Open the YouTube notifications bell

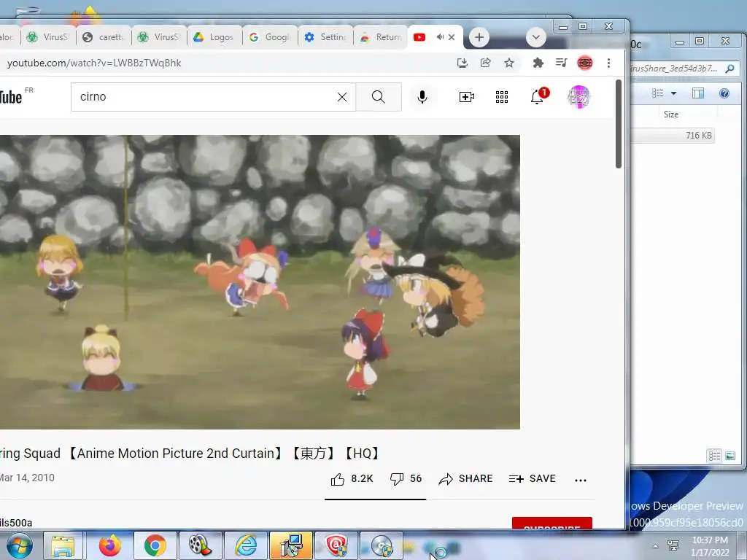(x=538, y=96)
